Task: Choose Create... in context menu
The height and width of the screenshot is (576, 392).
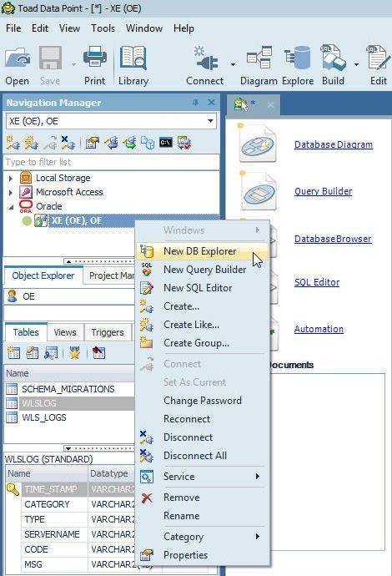Action: (202, 306)
